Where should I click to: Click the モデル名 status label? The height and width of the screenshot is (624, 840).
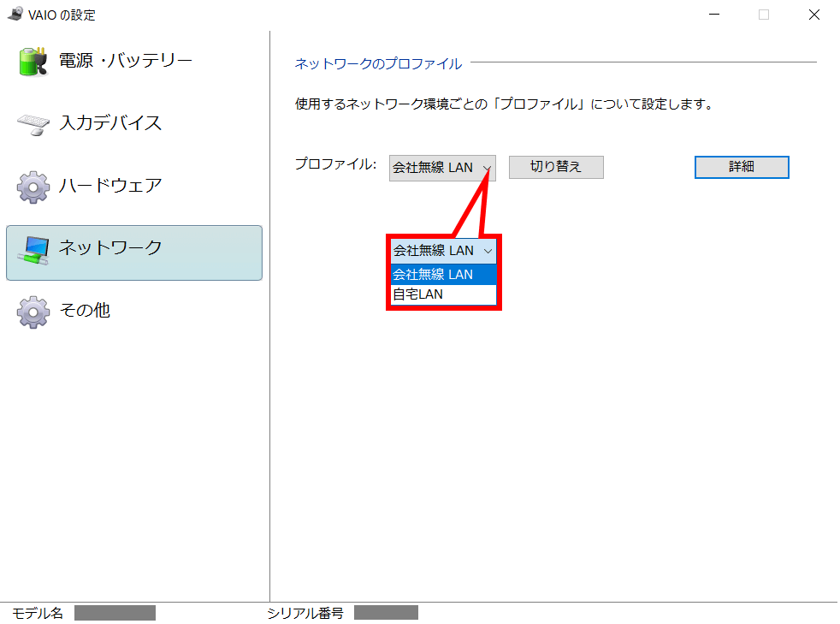point(38,613)
